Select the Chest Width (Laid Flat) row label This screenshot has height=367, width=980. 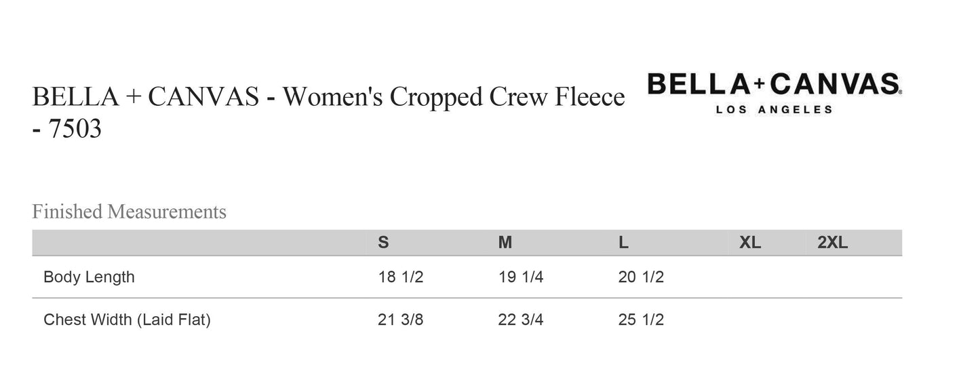click(x=127, y=320)
